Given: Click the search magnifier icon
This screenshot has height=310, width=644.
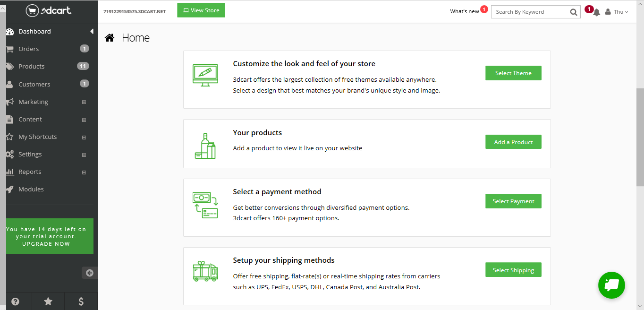Looking at the screenshot, I should (574, 12).
